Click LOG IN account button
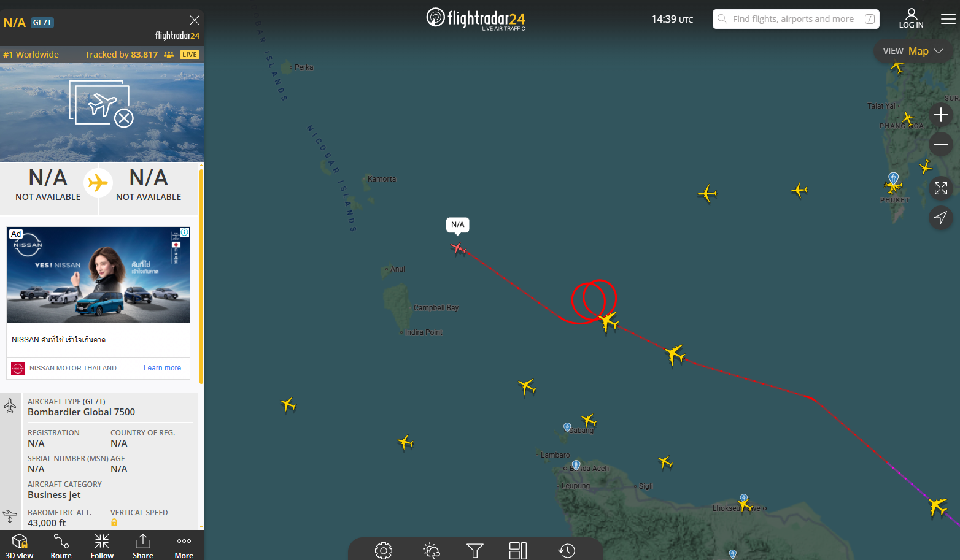 912,18
